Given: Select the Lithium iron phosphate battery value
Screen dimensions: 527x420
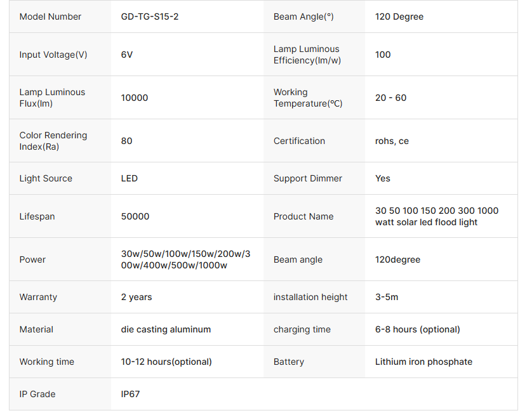Looking at the screenshot, I should tap(424, 362).
